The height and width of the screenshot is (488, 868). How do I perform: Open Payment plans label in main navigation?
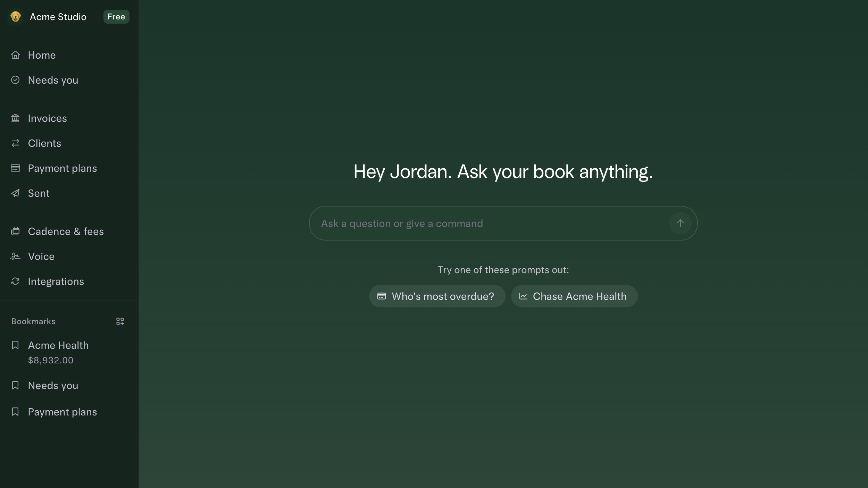(62, 168)
